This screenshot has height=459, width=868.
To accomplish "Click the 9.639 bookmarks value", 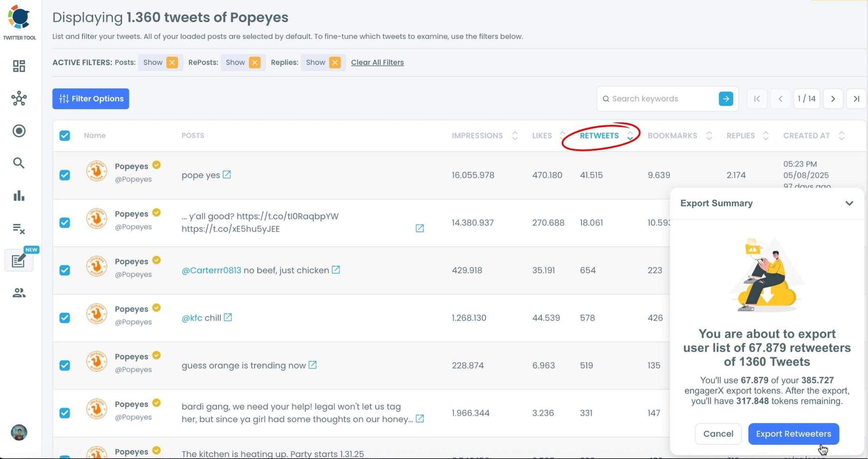I will pyautogui.click(x=659, y=175).
